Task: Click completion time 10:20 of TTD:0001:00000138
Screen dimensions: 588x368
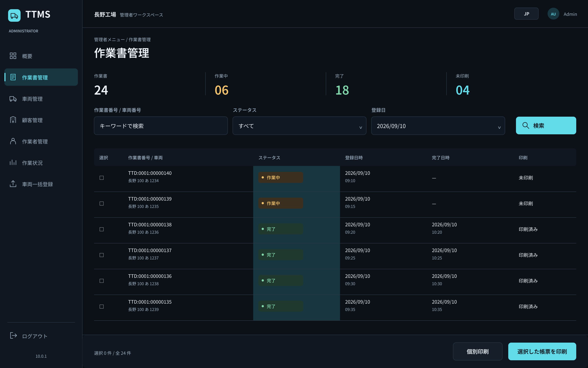Action: click(x=437, y=232)
